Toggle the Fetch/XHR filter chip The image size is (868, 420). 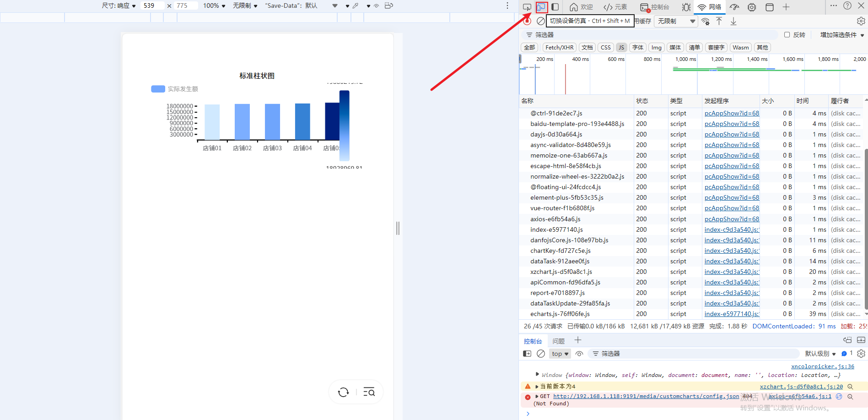[559, 48]
